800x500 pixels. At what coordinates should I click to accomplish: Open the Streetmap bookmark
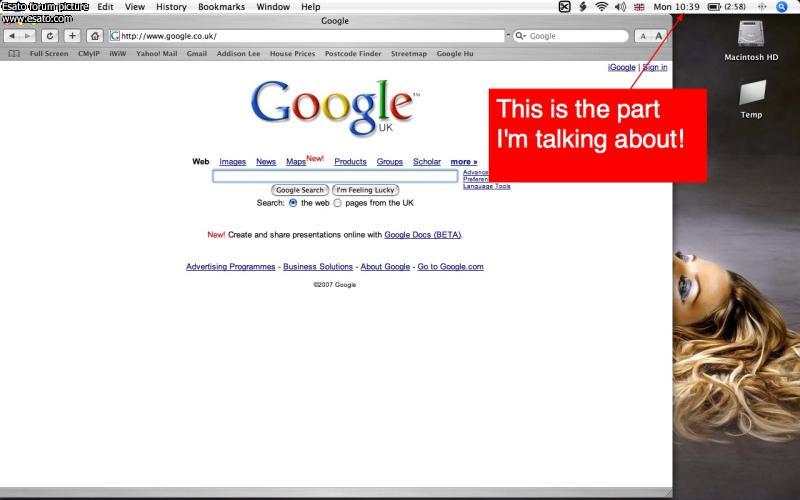click(x=409, y=54)
